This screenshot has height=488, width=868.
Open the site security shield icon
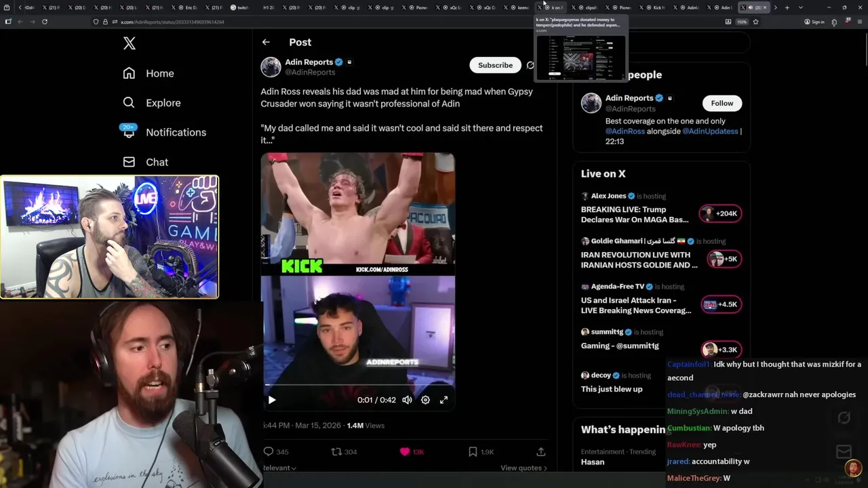pyautogui.click(x=96, y=22)
